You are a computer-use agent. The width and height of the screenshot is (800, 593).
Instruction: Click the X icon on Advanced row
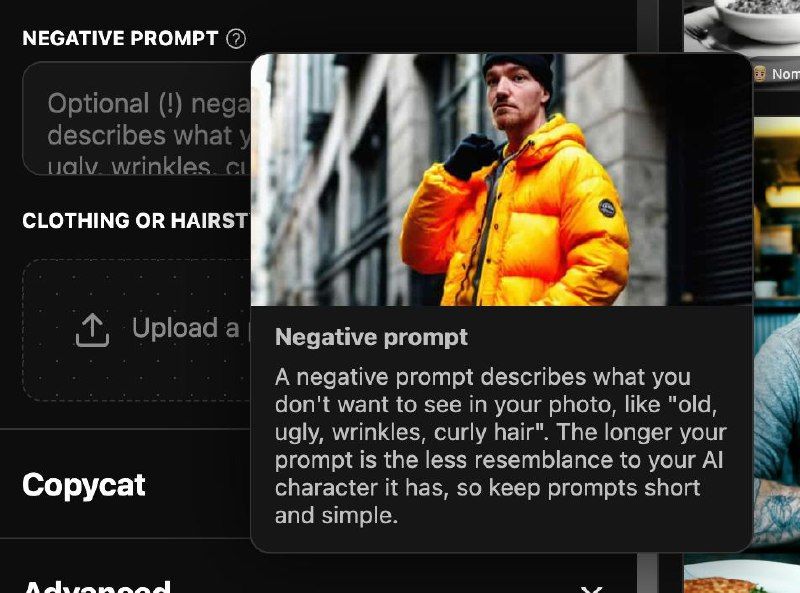(592, 589)
